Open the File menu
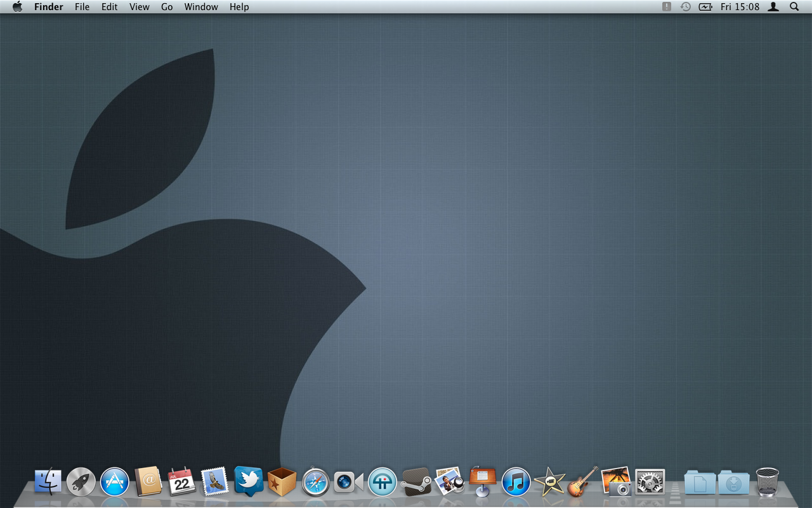Screen dimensions: 812x508 pos(82,7)
